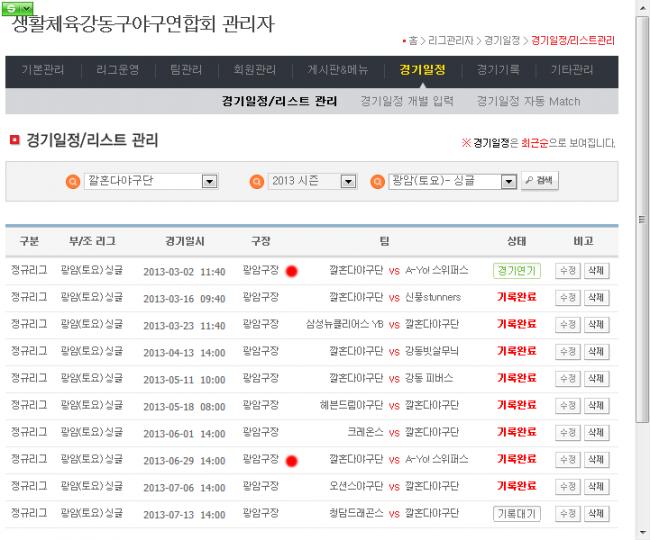Click 삭제 for the 2013-04-13 game
The image size is (650, 540).
[x=596, y=351]
